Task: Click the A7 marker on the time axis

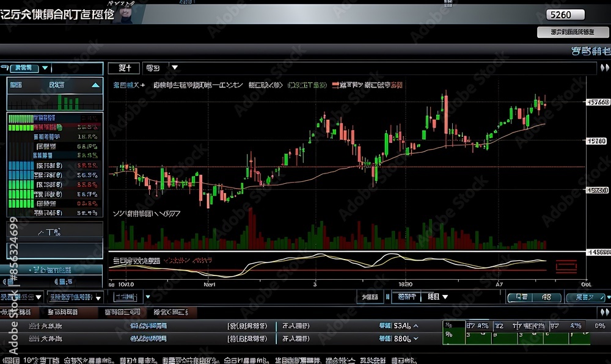Action: (x=499, y=285)
